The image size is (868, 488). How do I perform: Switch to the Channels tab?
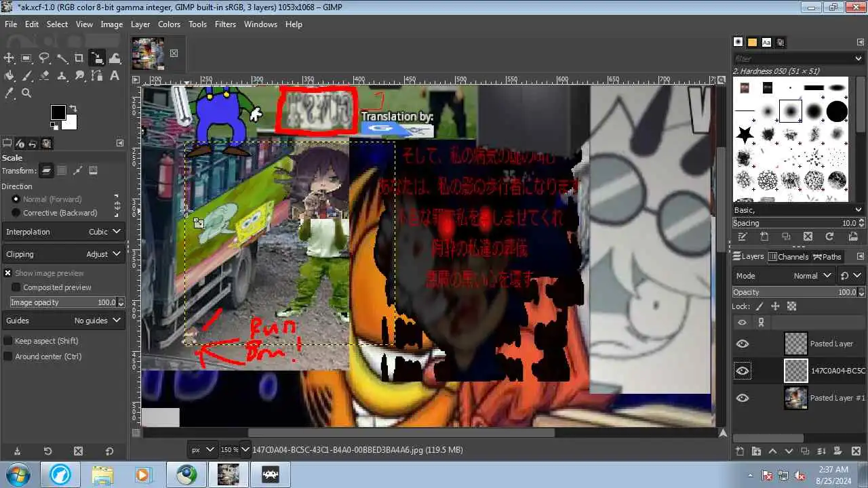click(x=788, y=257)
